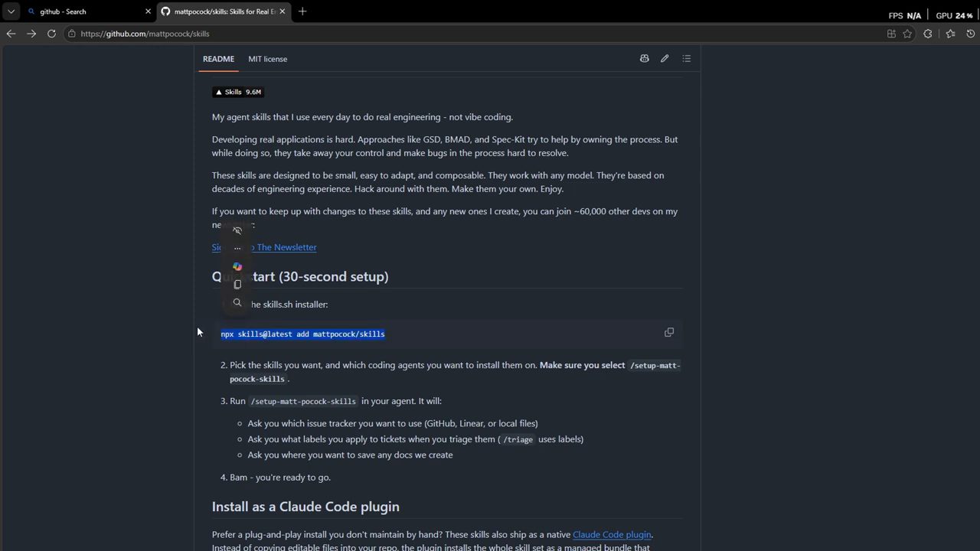Open more options (three dots) in mini menu

coord(237,248)
